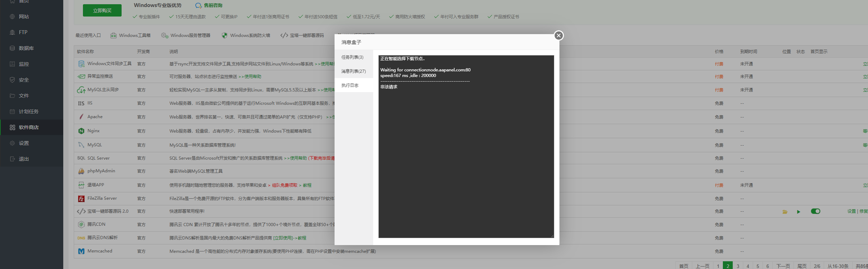Viewport: 868px width, 269px height.
Task: Click the 退出 logout icon
Action: click(12, 159)
